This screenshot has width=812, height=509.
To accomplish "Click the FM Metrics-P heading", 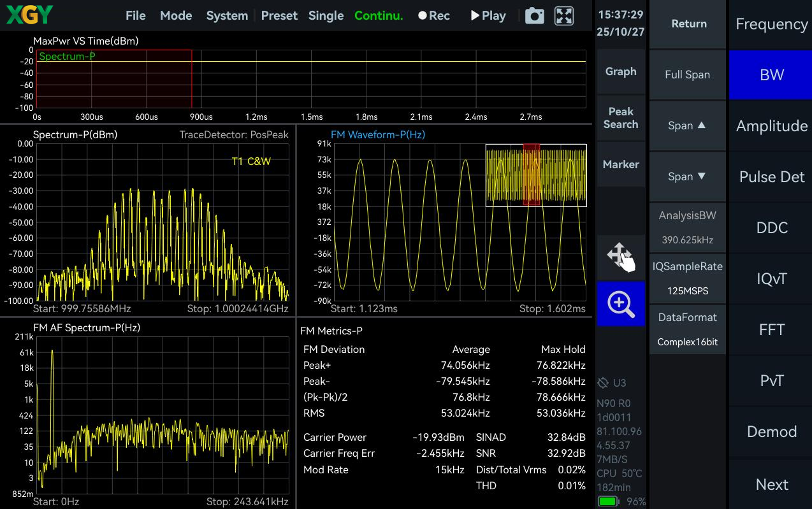I will coord(331,331).
